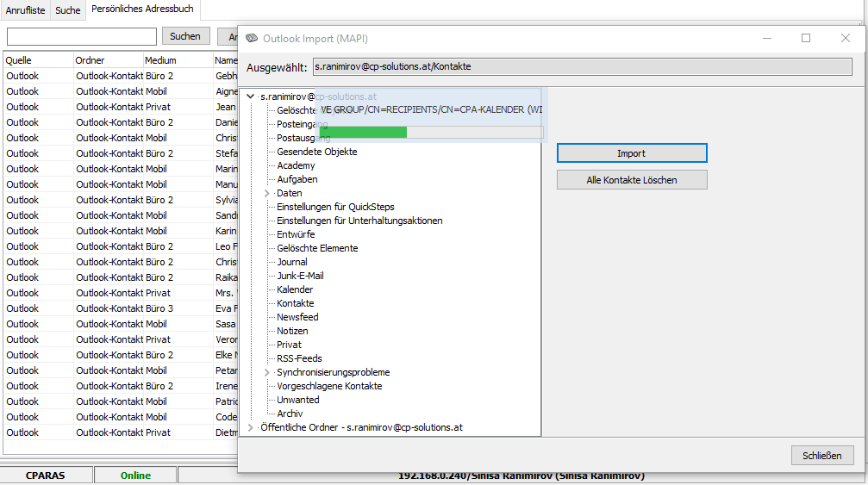Viewport: 868px width, 485px height.
Task: Select the Newsfeed folder
Action: point(297,317)
